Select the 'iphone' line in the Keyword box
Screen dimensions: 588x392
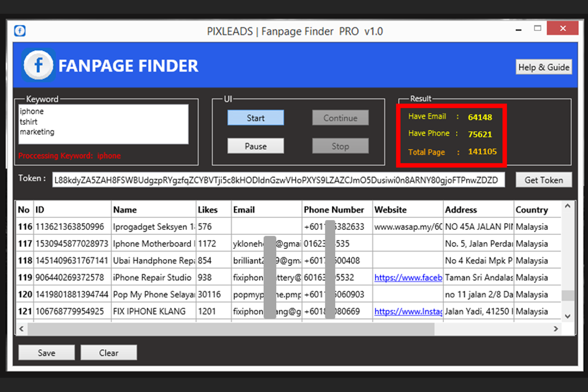[x=32, y=111]
